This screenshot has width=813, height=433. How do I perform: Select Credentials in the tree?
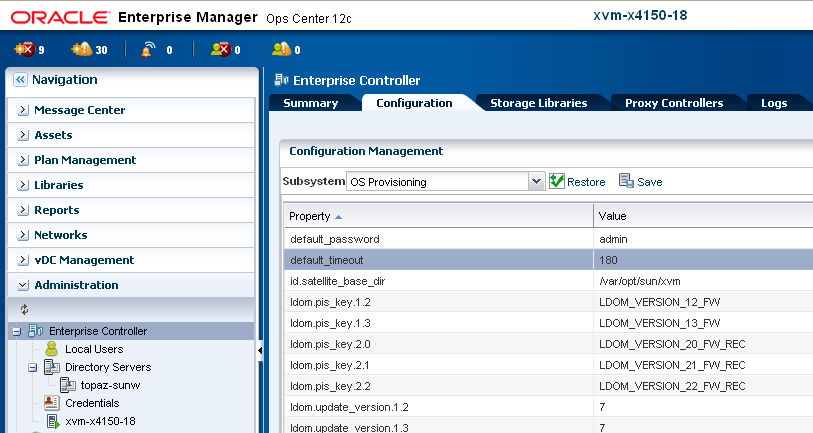[92, 403]
